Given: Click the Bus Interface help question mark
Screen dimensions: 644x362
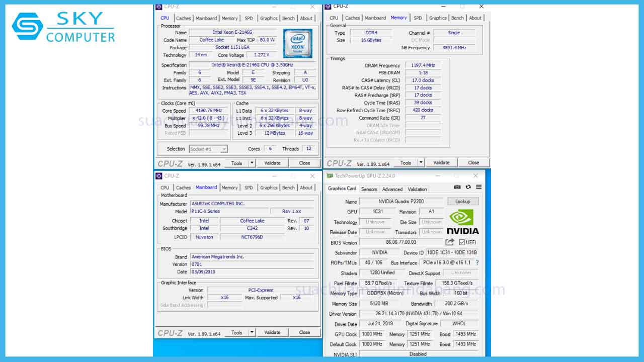Looking at the screenshot, I should pyautogui.click(x=476, y=262).
